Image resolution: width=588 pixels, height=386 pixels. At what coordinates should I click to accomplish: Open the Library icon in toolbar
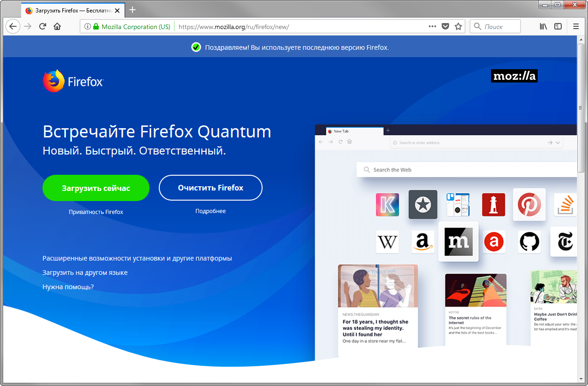pos(543,26)
